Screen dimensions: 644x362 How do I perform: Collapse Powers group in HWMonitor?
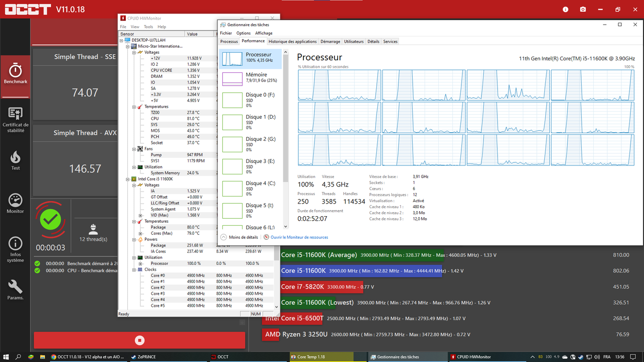tap(134, 239)
